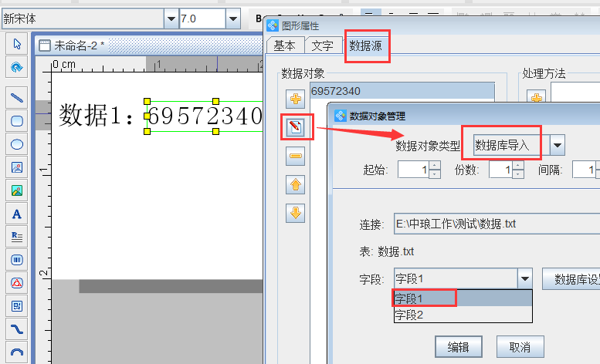The width and height of the screenshot is (600, 364).
Task: Move data object down with arrow icon
Action: click(x=296, y=212)
